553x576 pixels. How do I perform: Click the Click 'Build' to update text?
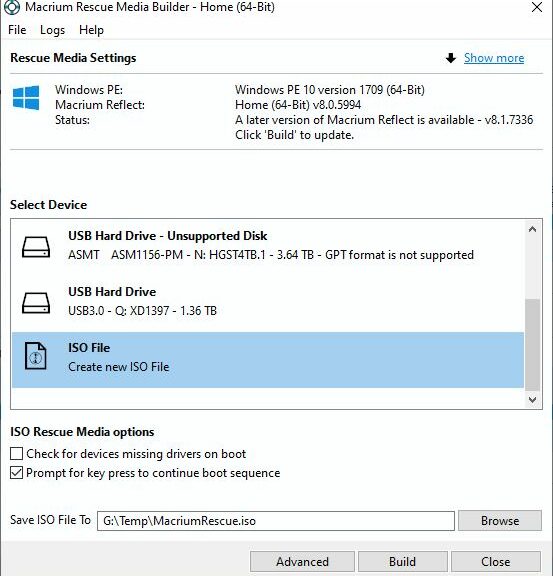(294, 135)
